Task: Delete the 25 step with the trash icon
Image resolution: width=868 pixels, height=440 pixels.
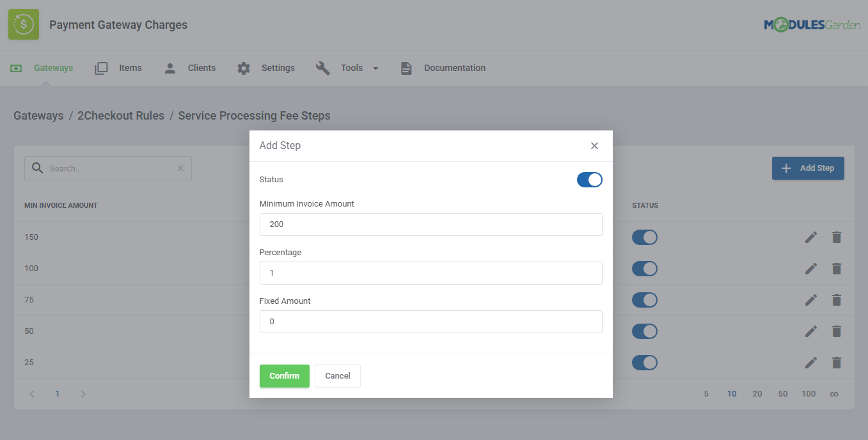Action: click(x=836, y=362)
